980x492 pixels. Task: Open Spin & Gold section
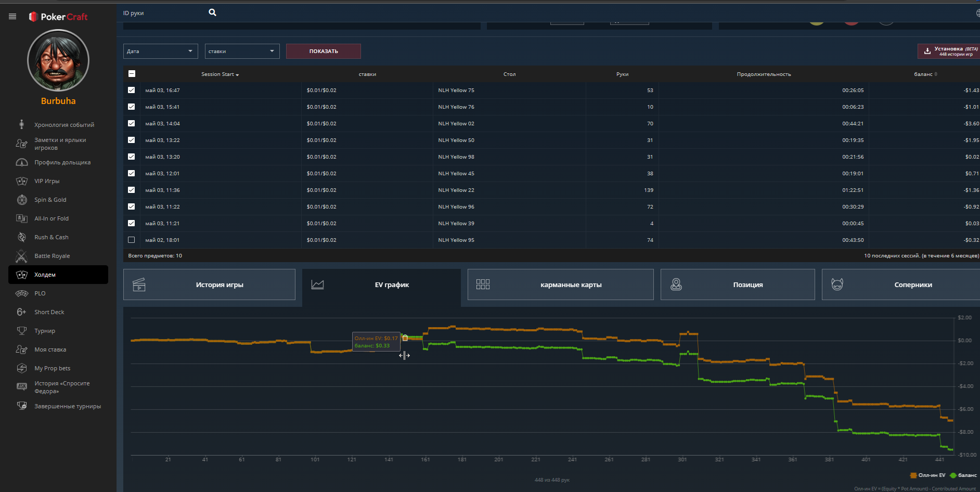(58, 200)
